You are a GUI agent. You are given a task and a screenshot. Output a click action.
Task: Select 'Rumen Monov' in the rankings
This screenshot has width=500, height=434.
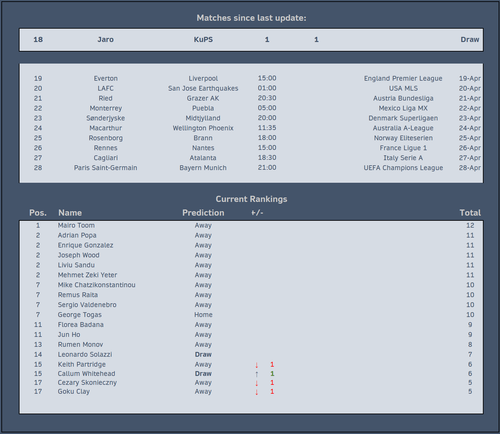click(x=80, y=345)
